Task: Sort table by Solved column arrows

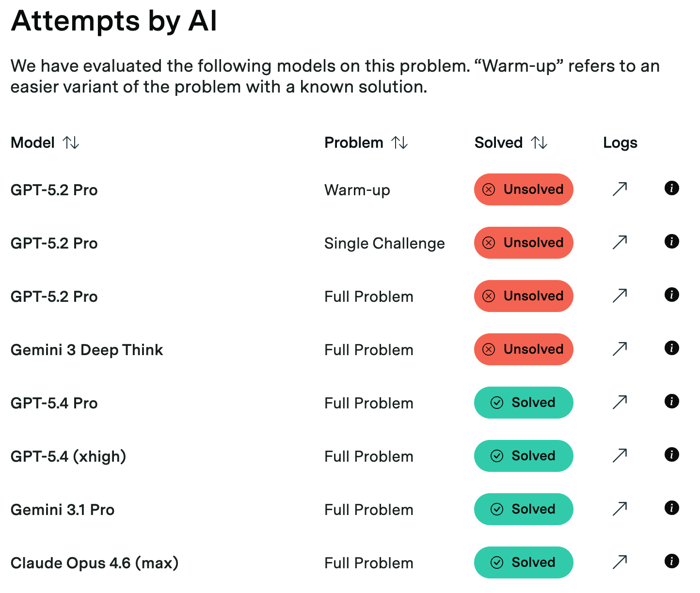Action: [539, 143]
